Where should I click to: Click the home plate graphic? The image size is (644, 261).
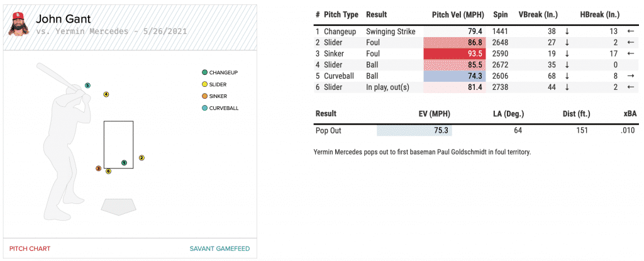click(118, 206)
